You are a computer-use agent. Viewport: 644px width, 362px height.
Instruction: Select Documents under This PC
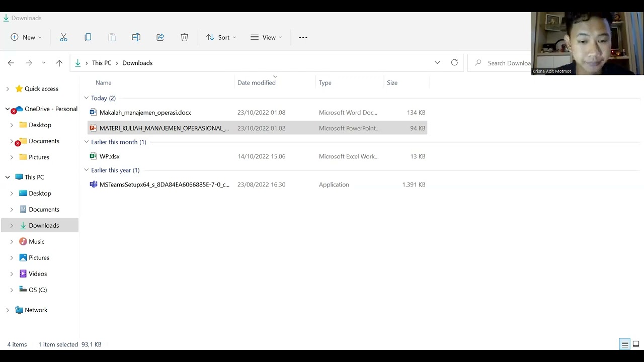(44, 209)
